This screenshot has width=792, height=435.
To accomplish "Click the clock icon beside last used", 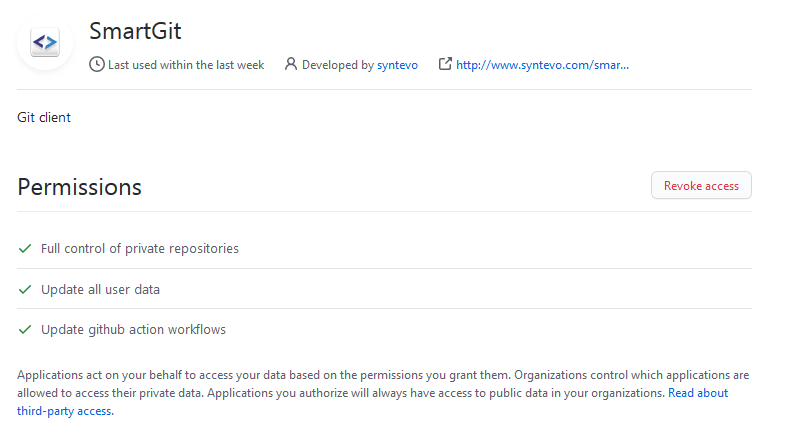I will tap(97, 65).
